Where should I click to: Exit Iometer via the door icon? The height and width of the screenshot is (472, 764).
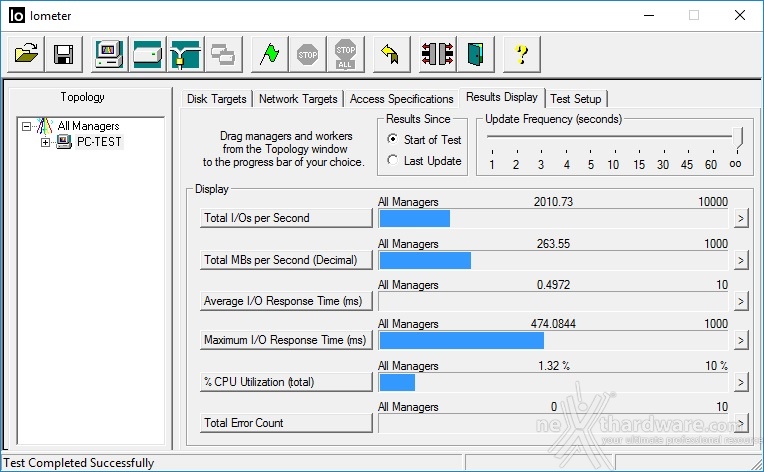(476, 54)
